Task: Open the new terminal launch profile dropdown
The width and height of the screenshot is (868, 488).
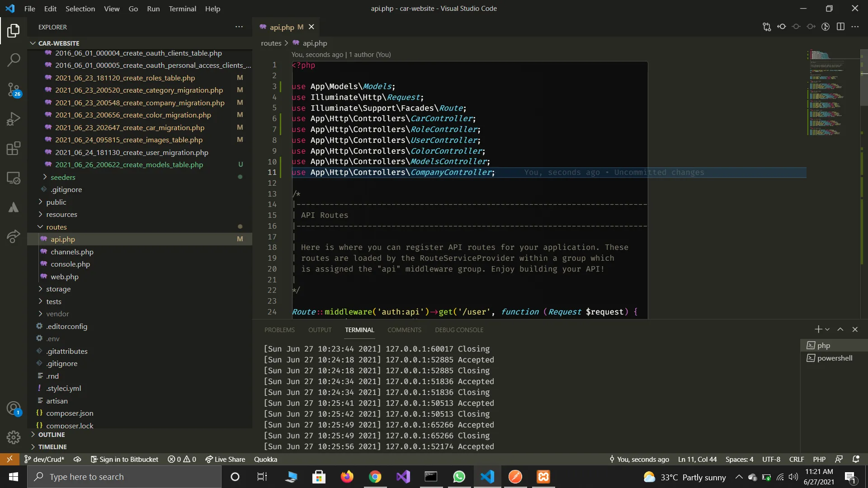Action: pyautogui.click(x=827, y=329)
